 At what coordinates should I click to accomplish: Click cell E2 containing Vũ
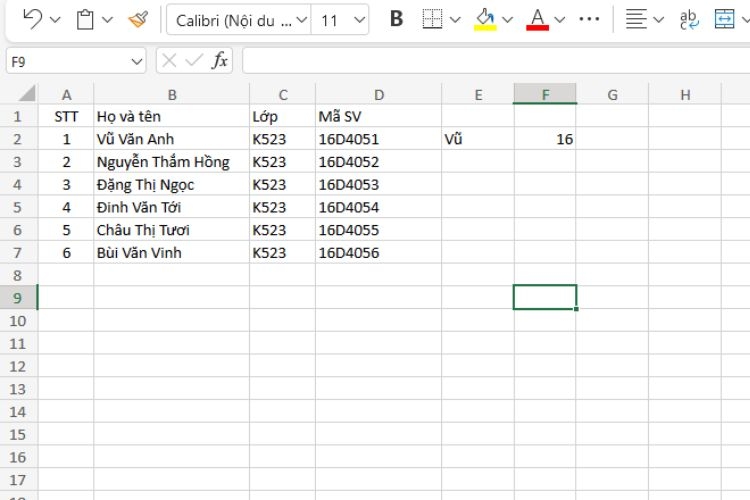[478, 139]
